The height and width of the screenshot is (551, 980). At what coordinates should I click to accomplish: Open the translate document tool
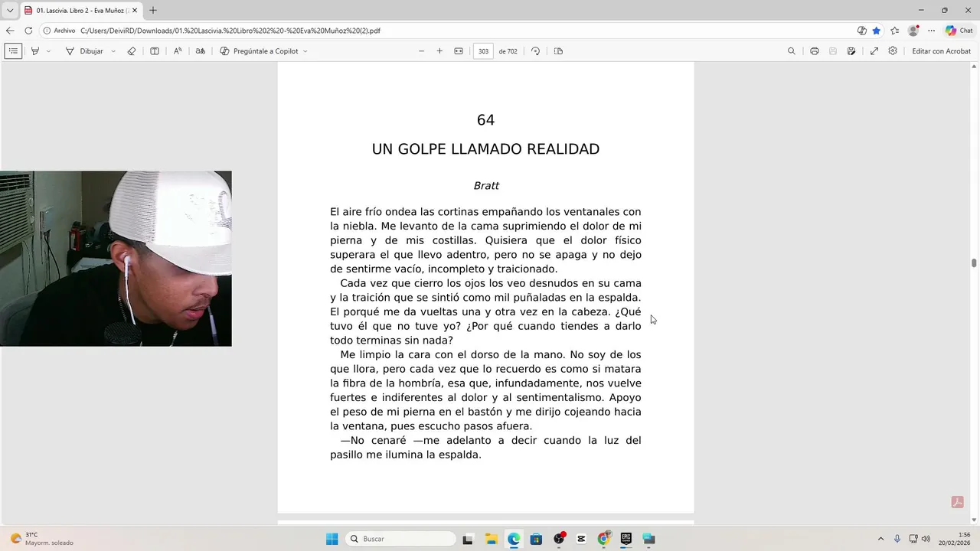201,51
